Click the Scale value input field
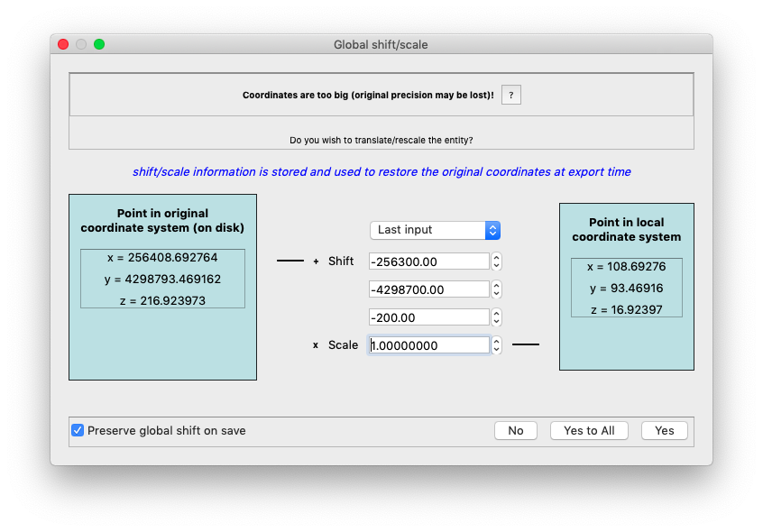The width and height of the screenshot is (763, 532). tap(428, 345)
